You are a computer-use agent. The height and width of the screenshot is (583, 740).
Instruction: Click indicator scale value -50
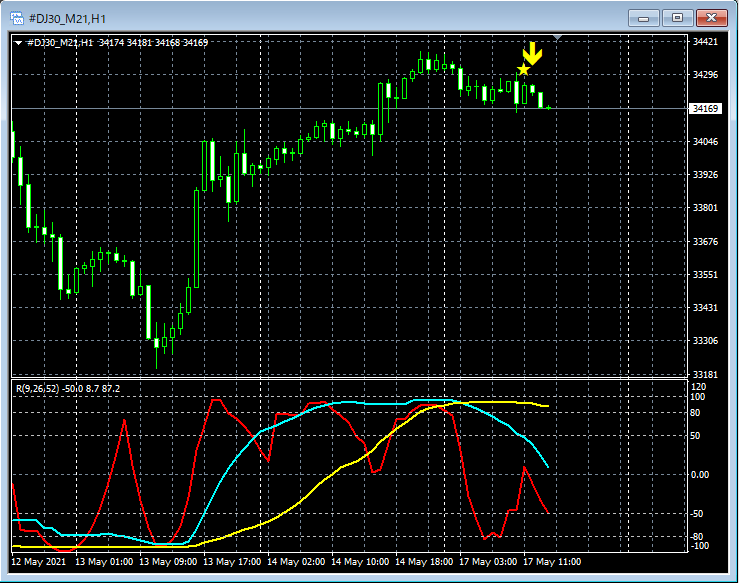(697, 514)
